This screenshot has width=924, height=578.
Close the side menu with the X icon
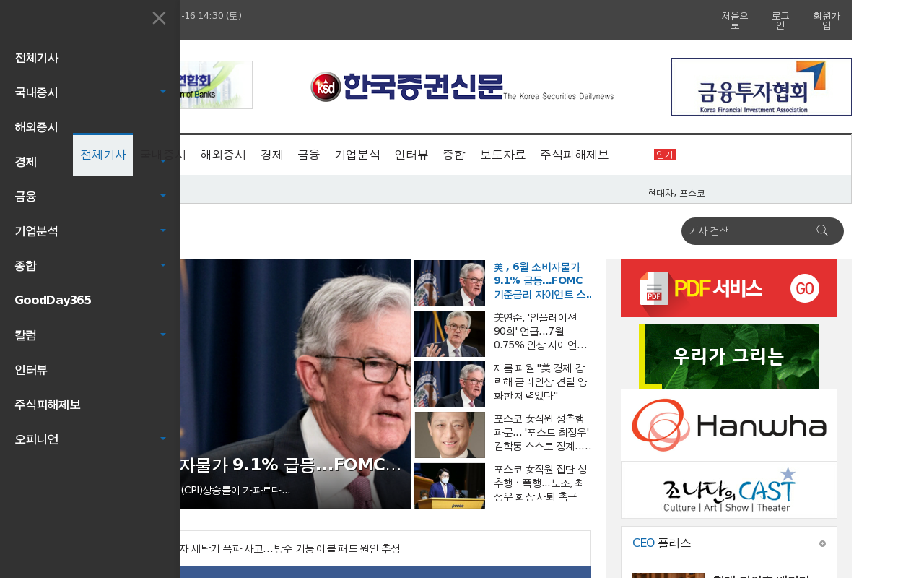click(160, 18)
